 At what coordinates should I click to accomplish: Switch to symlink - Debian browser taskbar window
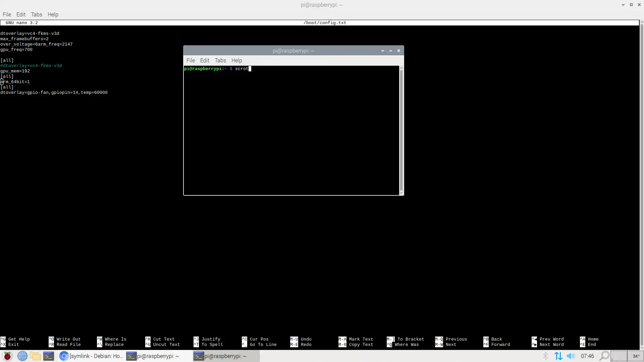(91, 356)
